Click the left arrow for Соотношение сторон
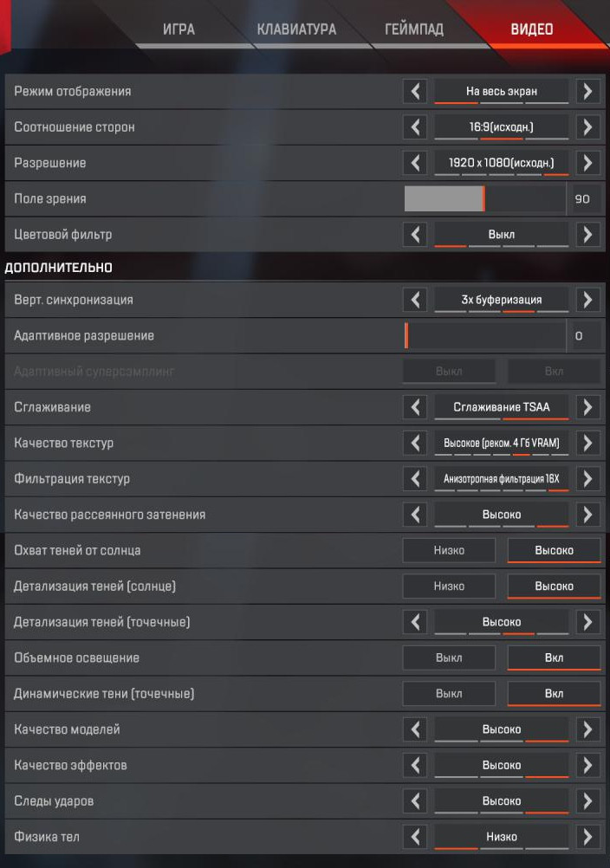This screenshot has height=868, width=610. [x=414, y=126]
